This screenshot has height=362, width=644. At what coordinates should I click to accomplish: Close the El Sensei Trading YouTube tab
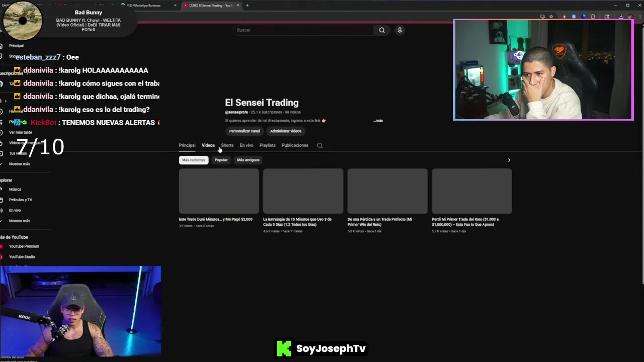[238, 6]
